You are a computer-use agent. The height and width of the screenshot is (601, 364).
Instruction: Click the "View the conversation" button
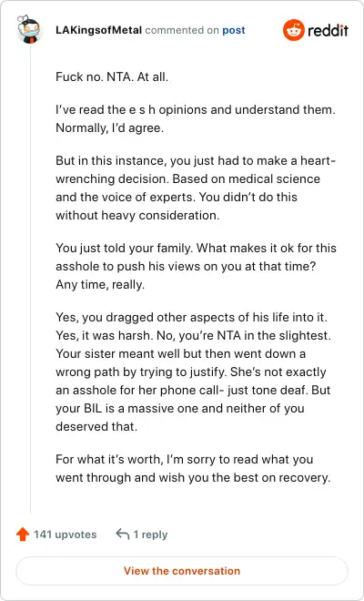pos(182,571)
